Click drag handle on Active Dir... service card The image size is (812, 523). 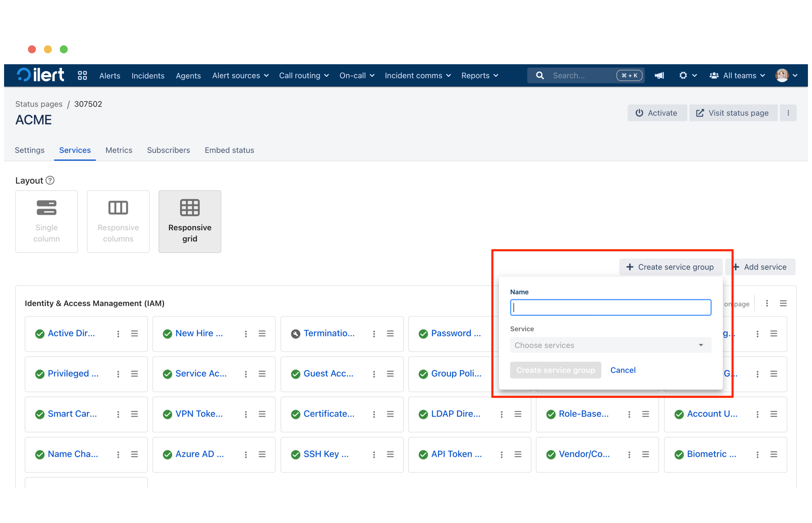134,334
